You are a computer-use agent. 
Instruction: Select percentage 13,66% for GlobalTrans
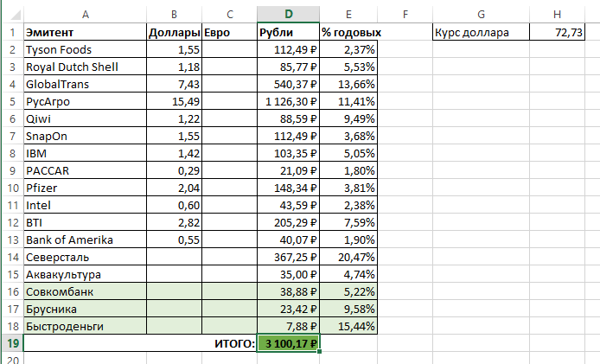(x=348, y=84)
